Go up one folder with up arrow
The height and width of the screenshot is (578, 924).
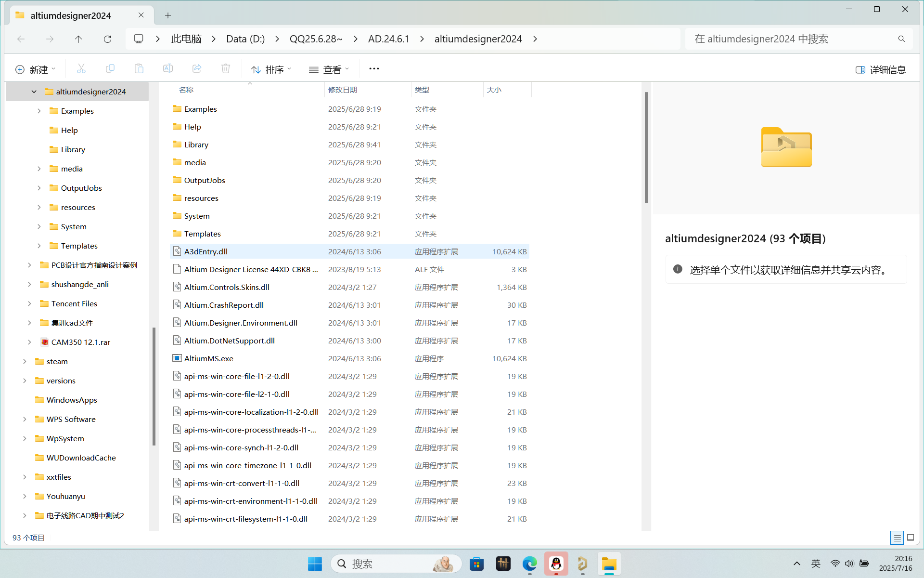[78, 39]
